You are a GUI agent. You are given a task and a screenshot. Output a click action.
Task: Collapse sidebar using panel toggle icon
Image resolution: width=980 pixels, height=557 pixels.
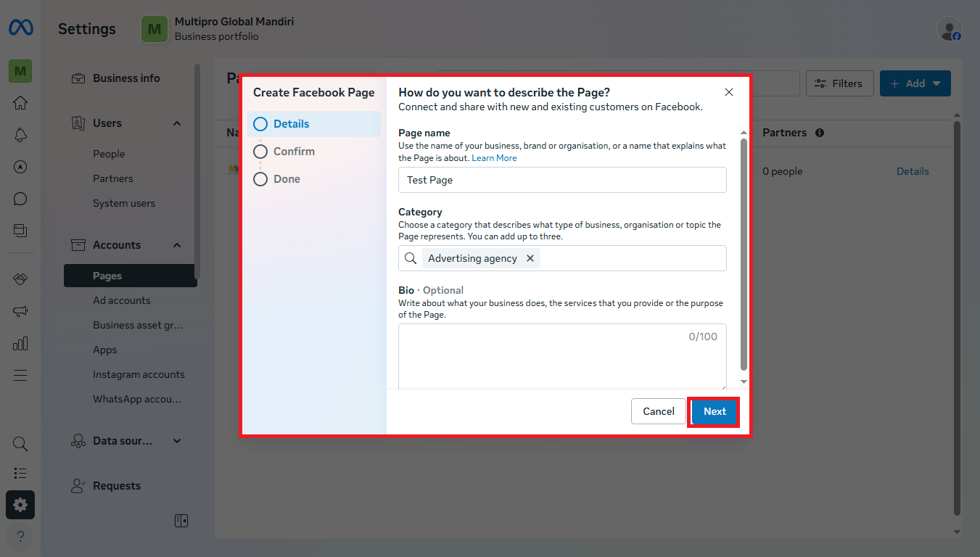click(x=181, y=521)
